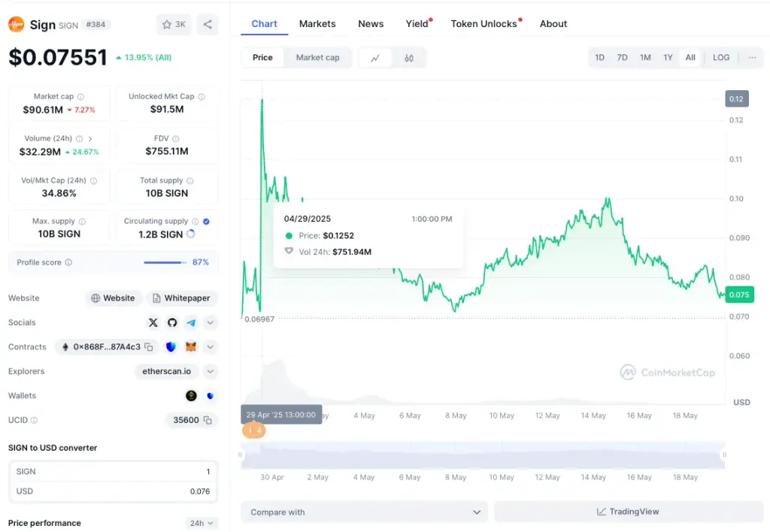The width and height of the screenshot is (770, 532).
Task: Open the Market cap info icon
Action: (x=81, y=97)
